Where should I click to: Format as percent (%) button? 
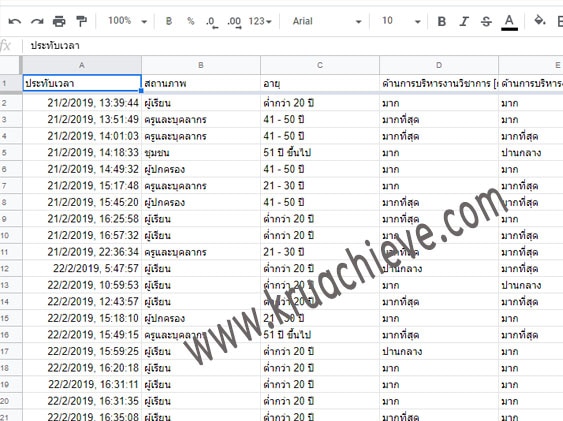tap(191, 21)
